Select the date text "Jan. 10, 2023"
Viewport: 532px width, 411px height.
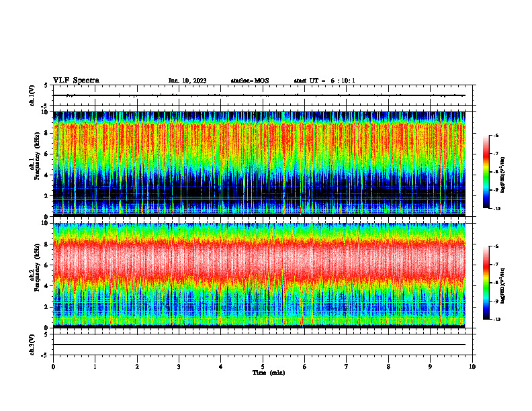point(187,81)
